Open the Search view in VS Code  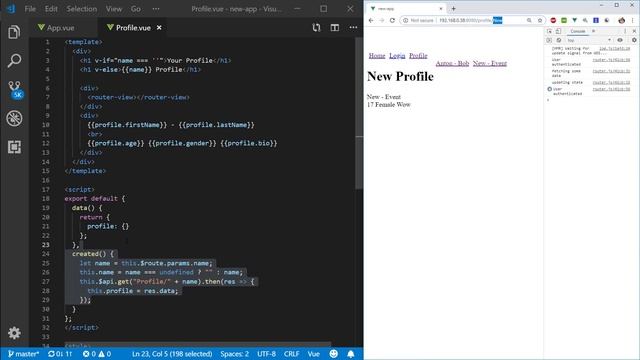point(14,60)
